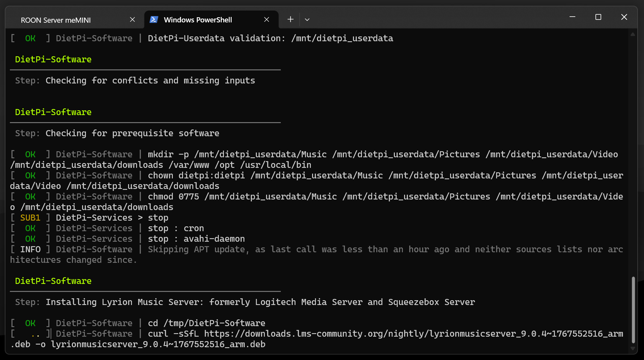Viewport: 644px width, 360px height.
Task: Click the INFO status label
Action: (30, 249)
